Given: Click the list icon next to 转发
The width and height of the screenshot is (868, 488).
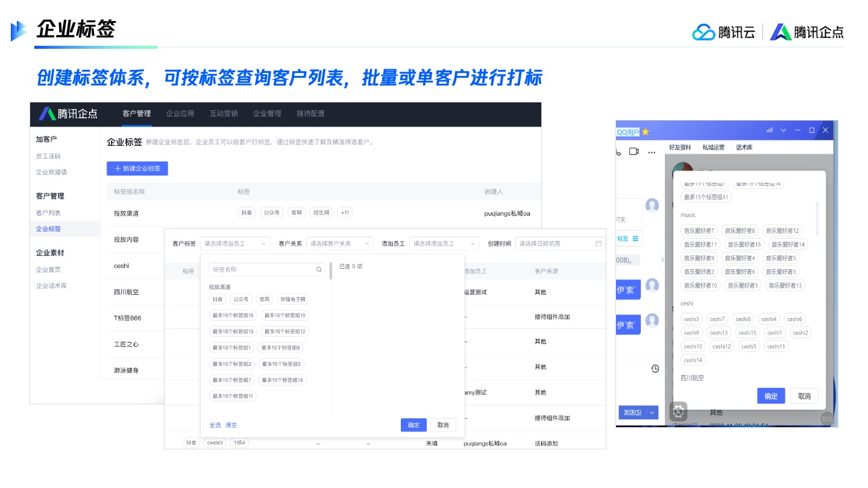Looking at the screenshot, I should pos(635,239).
